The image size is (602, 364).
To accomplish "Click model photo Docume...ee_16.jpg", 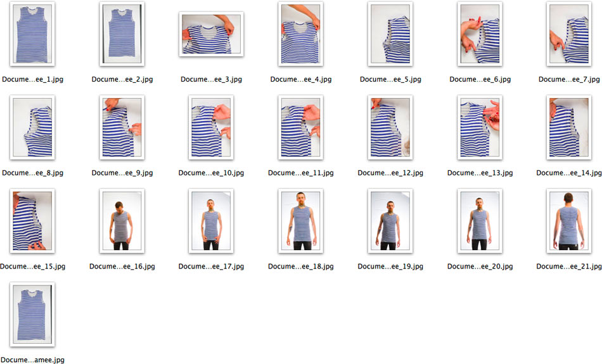I will pos(122,221).
